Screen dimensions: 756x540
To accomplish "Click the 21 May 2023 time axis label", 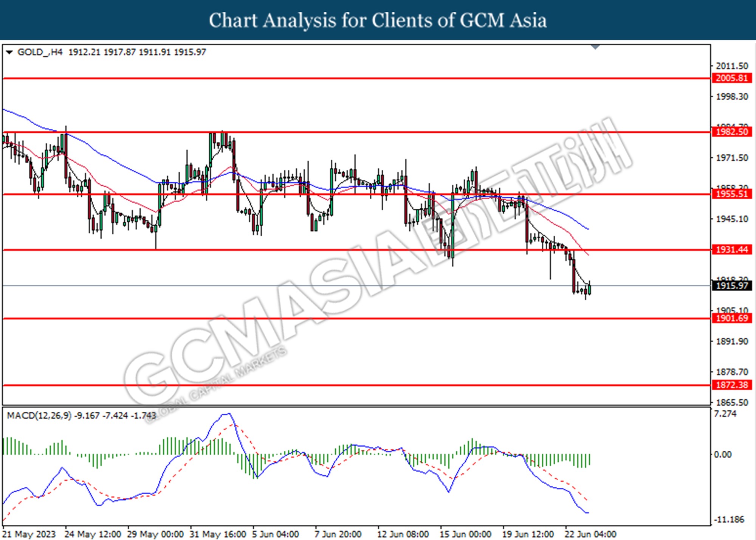I will click(29, 534).
